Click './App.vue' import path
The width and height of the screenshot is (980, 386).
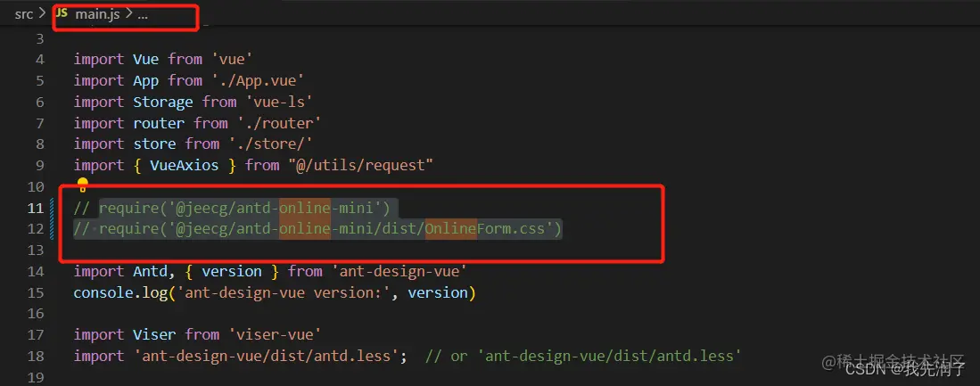[x=258, y=80]
